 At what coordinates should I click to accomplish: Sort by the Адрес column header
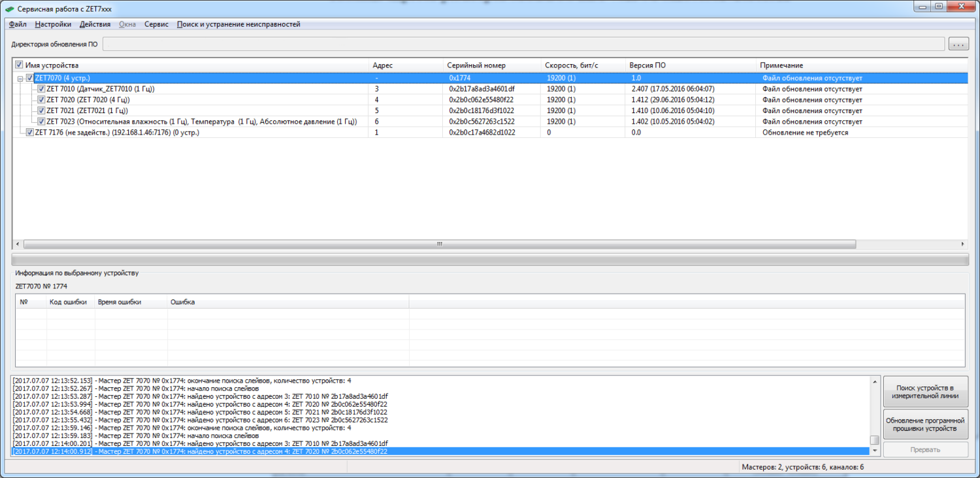[405, 65]
